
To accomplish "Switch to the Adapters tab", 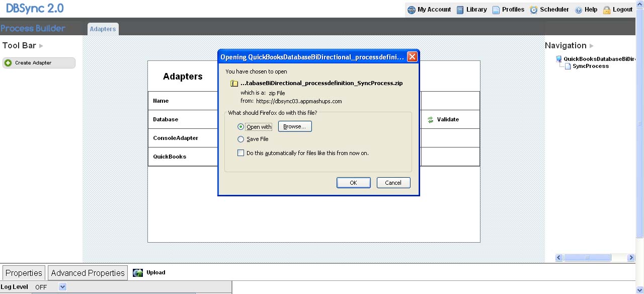I will (103, 29).
